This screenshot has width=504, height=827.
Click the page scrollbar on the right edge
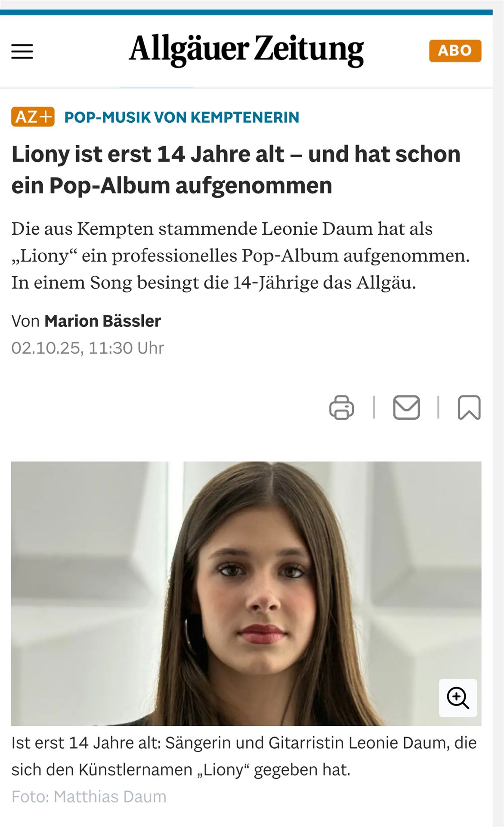[498, 413]
